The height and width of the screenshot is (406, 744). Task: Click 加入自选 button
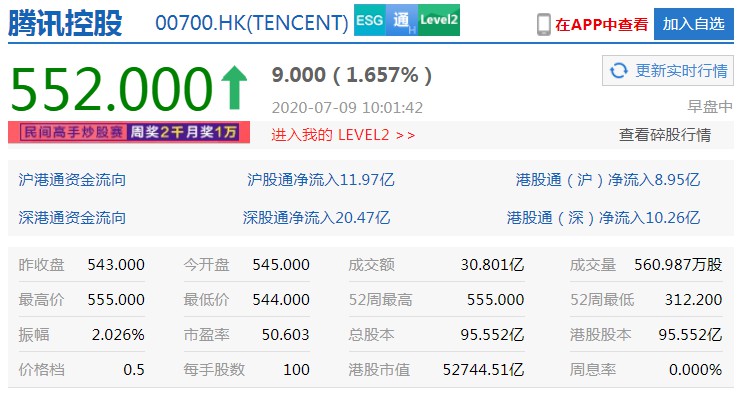694,24
